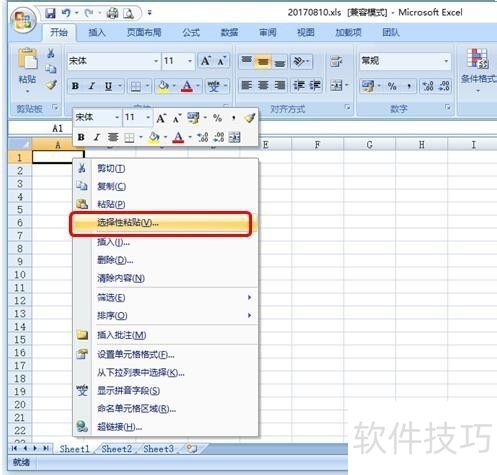Click the insert new worksheet tab icon
This screenshot has width=497, height=475.
(192, 449)
